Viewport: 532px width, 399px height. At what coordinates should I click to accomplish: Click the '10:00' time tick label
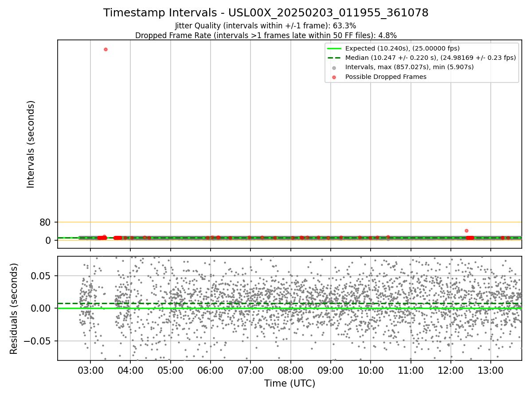[x=371, y=370]
